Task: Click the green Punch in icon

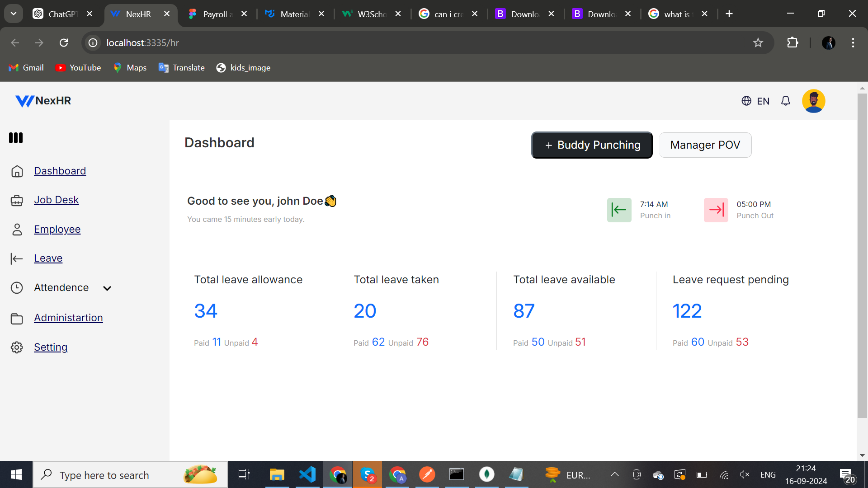Action: (619, 210)
